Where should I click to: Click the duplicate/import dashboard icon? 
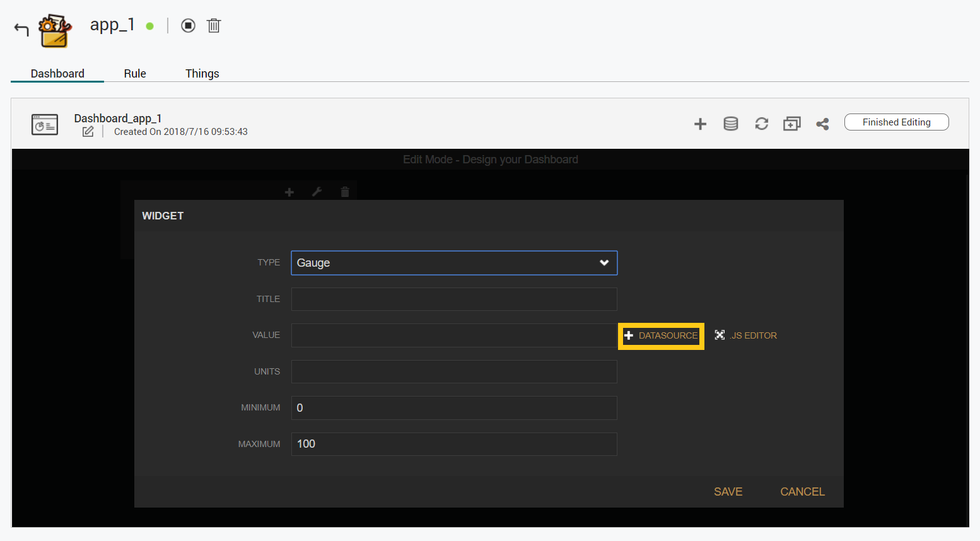point(791,124)
